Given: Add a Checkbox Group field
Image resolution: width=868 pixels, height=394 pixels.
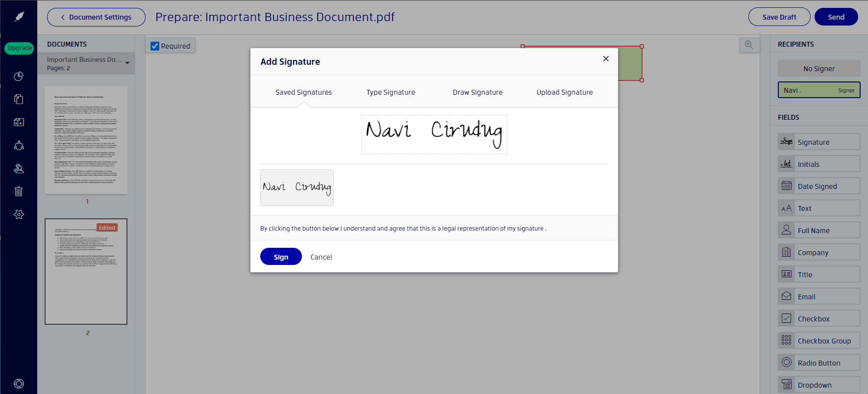Looking at the screenshot, I should pos(819,341).
